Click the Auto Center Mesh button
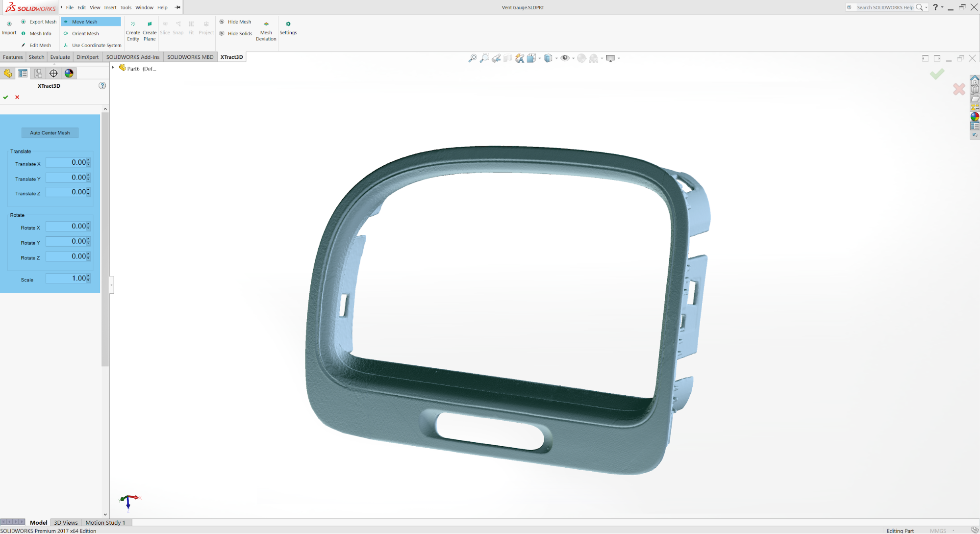 pyautogui.click(x=50, y=133)
